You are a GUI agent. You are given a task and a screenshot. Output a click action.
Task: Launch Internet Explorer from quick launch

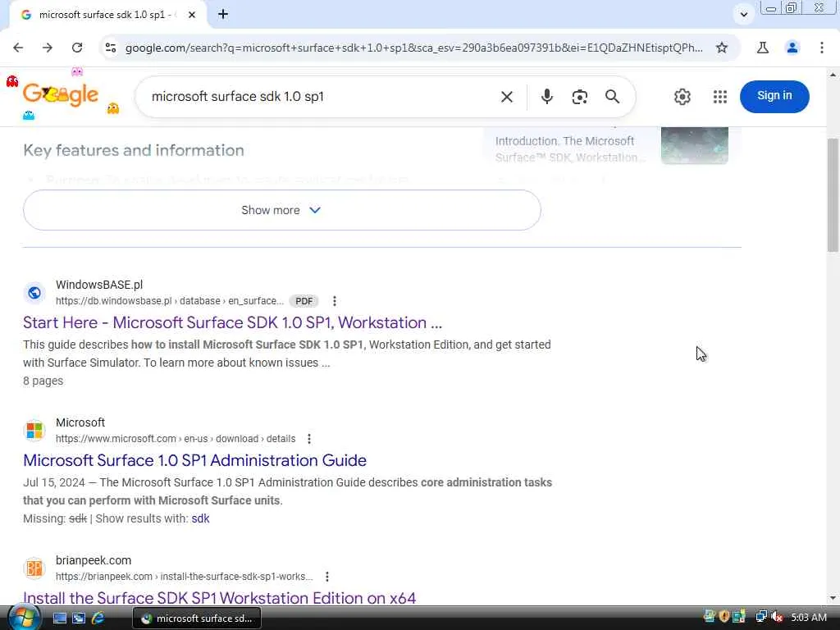click(98, 618)
